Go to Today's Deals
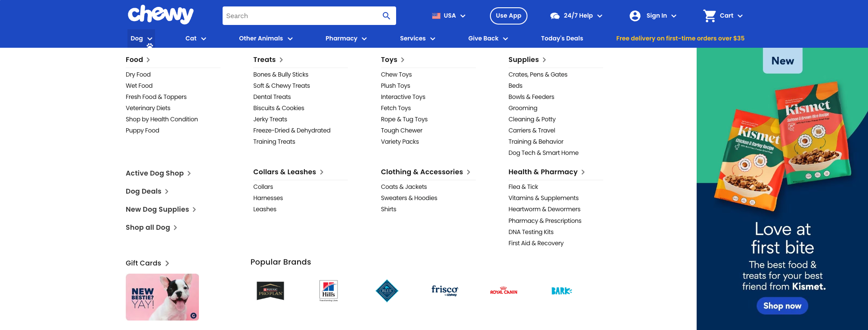This screenshot has width=868, height=330. click(x=562, y=38)
